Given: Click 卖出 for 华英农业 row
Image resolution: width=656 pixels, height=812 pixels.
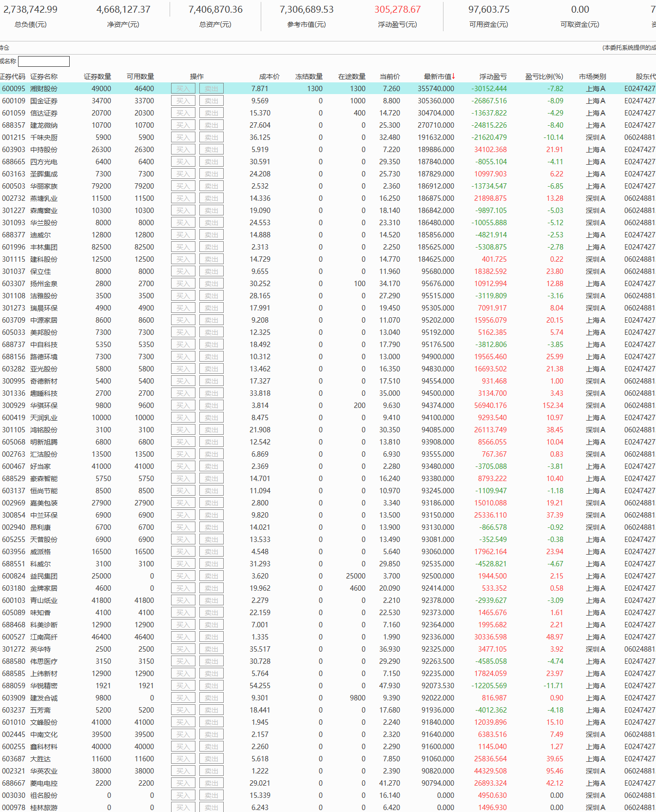Looking at the screenshot, I should tap(212, 771).
